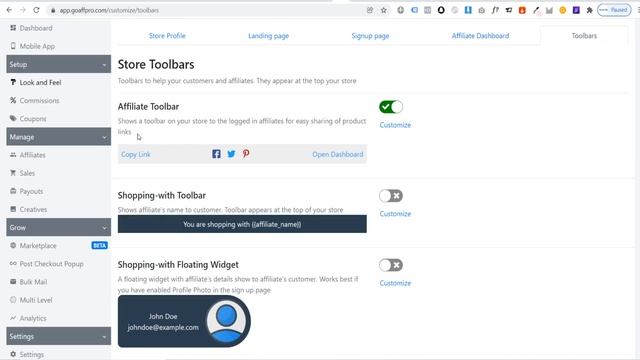The height and width of the screenshot is (360, 640).
Task: Click the 'You are shopping with' preview bar
Action: (x=242, y=224)
